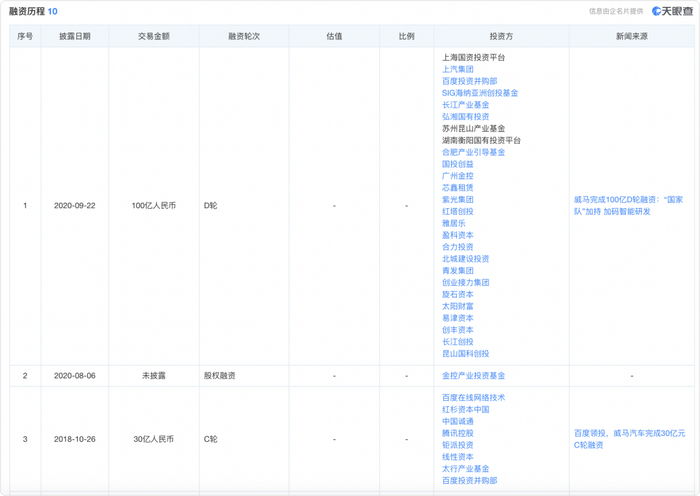Open 金控产业投资基金 investor link

click(x=474, y=375)
